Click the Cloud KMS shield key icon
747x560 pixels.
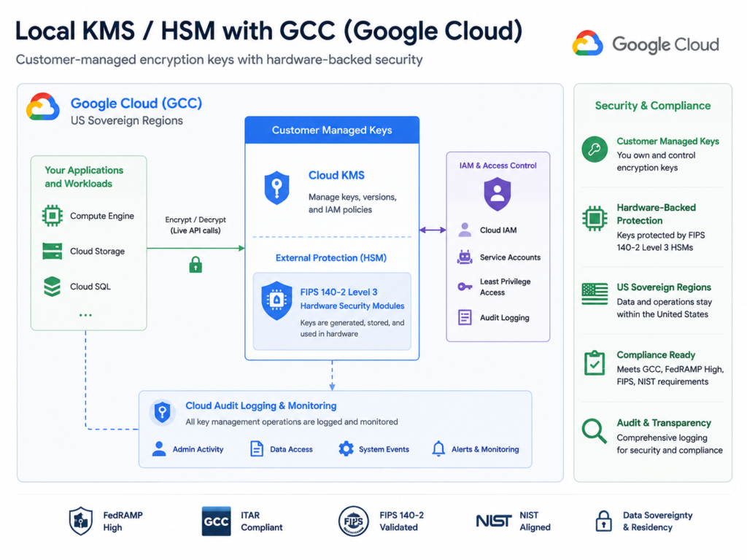pos(276,187)
